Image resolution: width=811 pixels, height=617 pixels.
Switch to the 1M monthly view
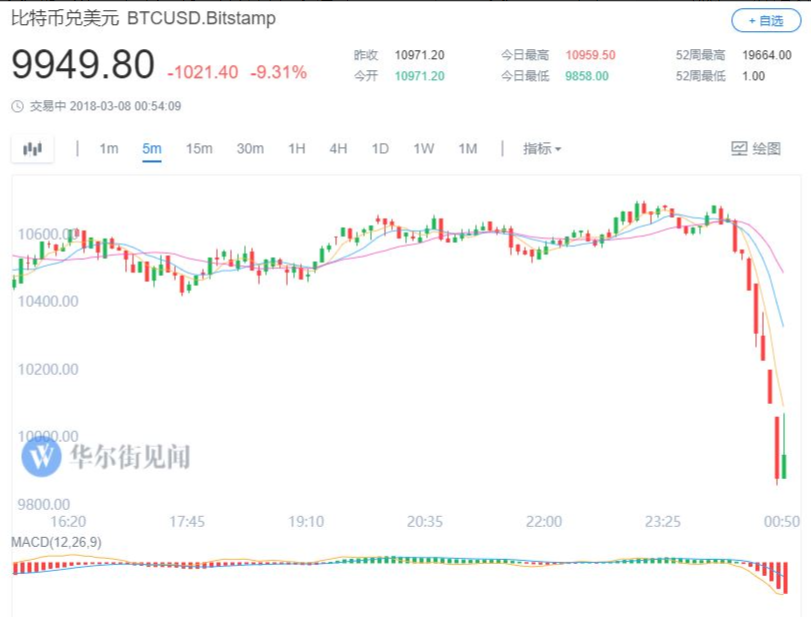click(x=468, y=149)
